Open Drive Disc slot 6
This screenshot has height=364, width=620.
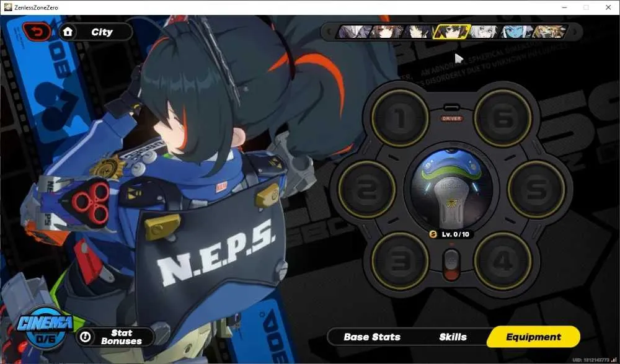tap(503, 118)
